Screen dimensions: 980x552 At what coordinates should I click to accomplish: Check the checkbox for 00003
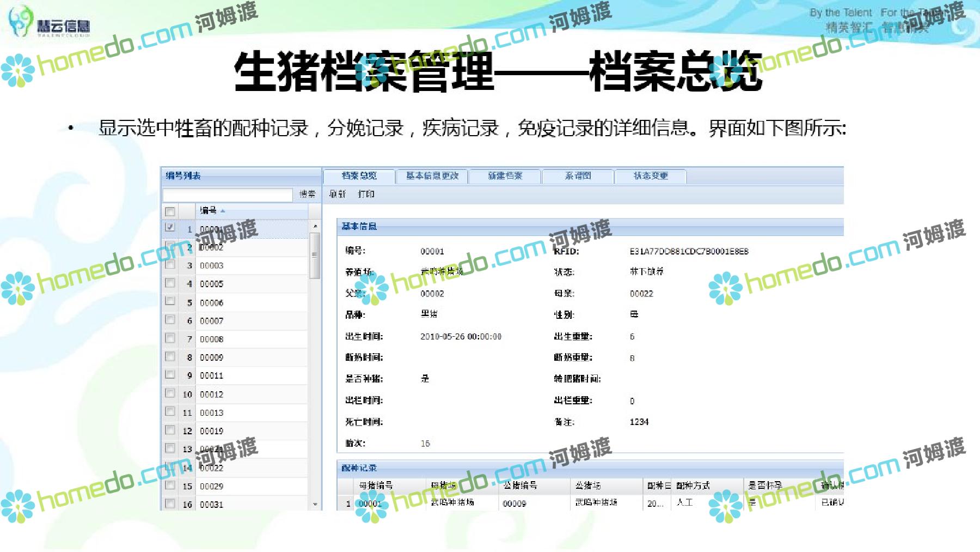(x=170, y=264)
